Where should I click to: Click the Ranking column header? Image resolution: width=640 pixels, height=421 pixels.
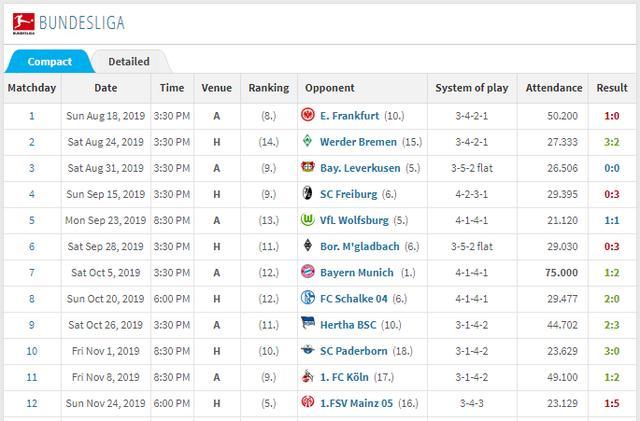pos(268,88)
